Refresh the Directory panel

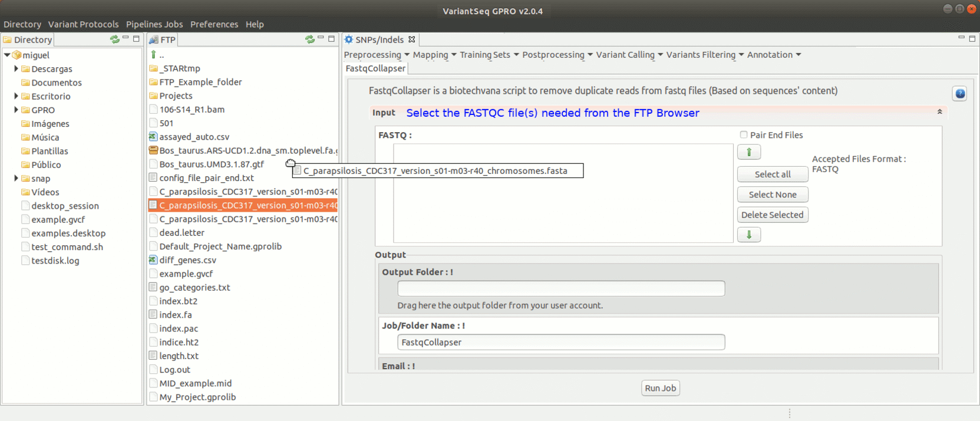point(114,40)
